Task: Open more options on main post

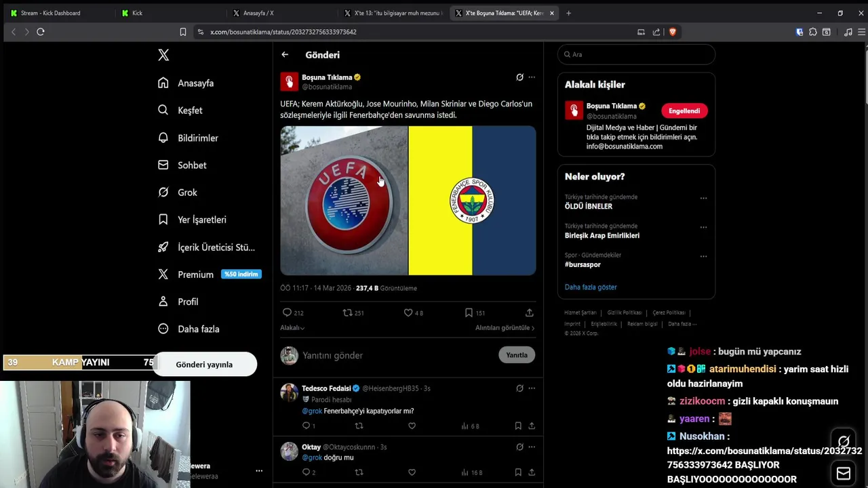Action: 532,77
